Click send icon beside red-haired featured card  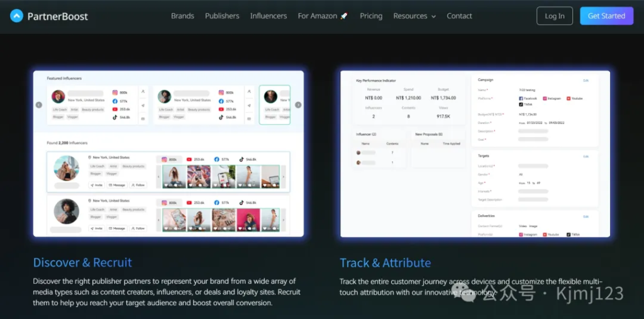click(143, 105)
